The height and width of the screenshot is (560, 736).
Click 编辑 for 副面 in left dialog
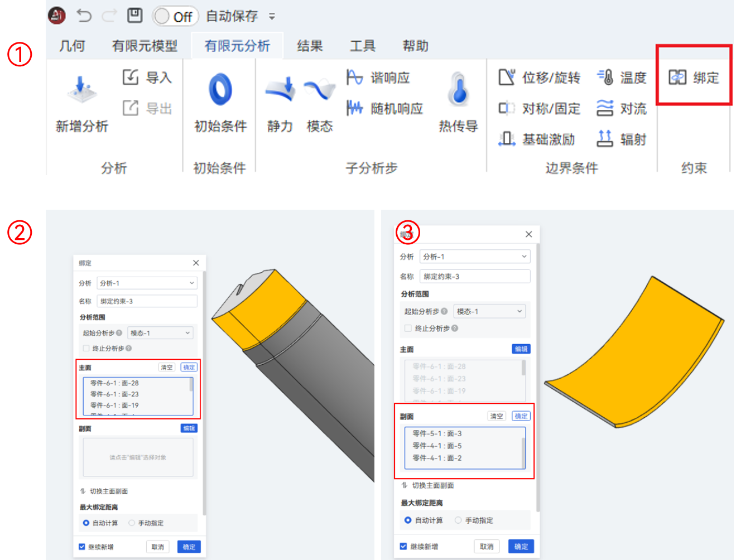[189, 428]
